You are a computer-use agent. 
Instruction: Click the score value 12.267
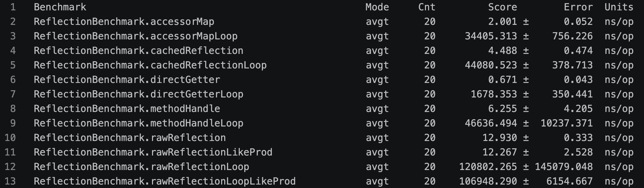coord(500,152)
